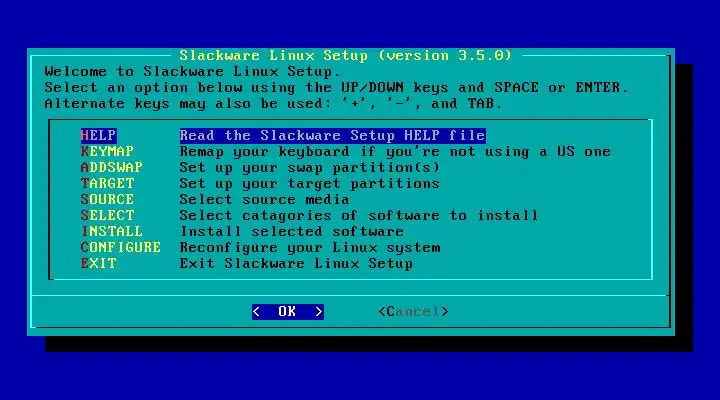Click 'Remap your keyboard' description text
Image resolution: width=720 pixels, height=400 pixels.
pyautogui.click(x=395, y=152)
